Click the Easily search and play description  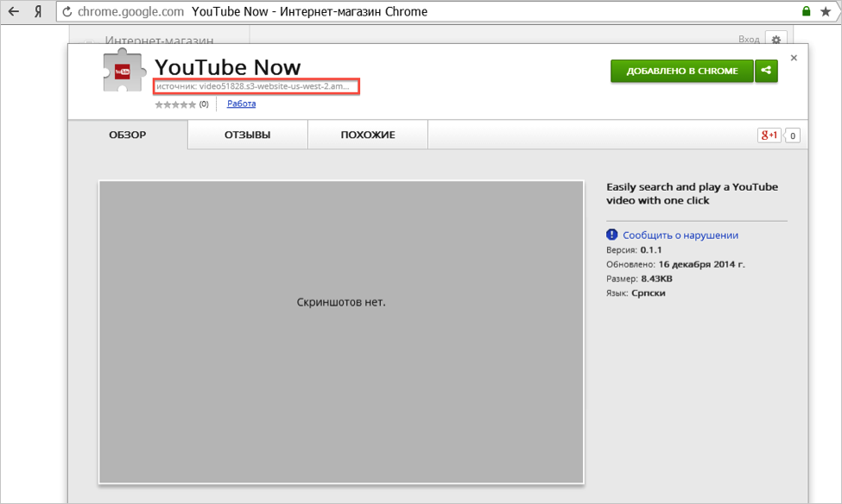click(693, 194)
